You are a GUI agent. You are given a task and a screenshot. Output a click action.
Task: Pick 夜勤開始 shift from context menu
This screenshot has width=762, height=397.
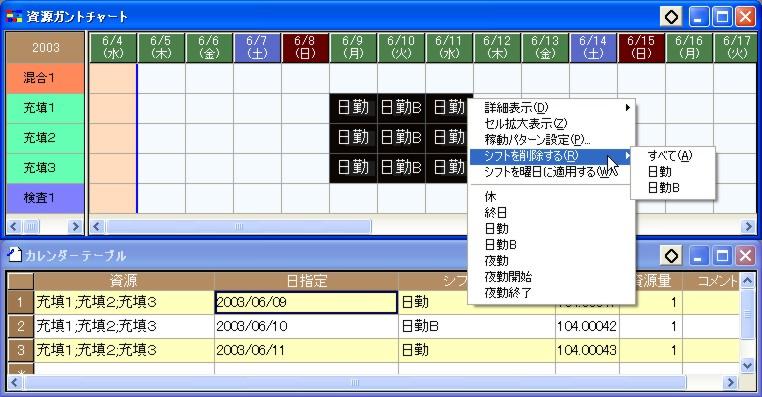click(508, 277)
